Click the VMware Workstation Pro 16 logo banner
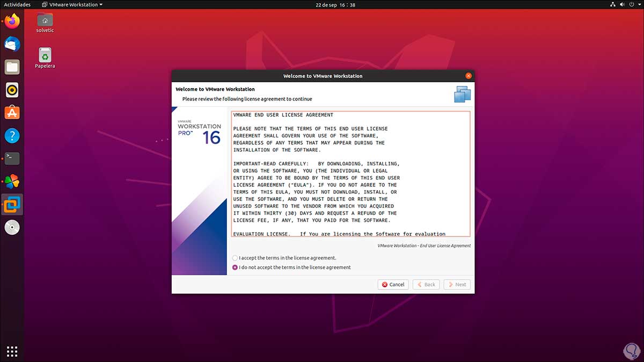The width and height of the screenshot is (644, 362). click(199, 191)
